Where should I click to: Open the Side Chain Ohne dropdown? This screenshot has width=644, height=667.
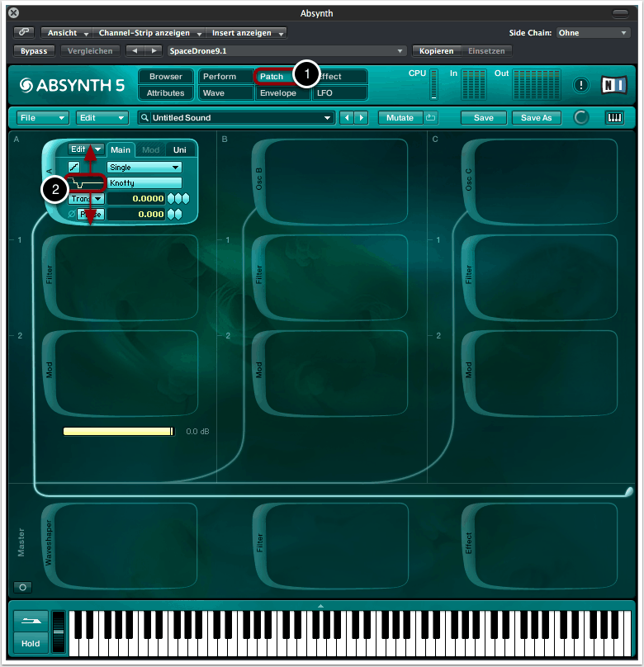pyautogui.click(x=593, y=33)
